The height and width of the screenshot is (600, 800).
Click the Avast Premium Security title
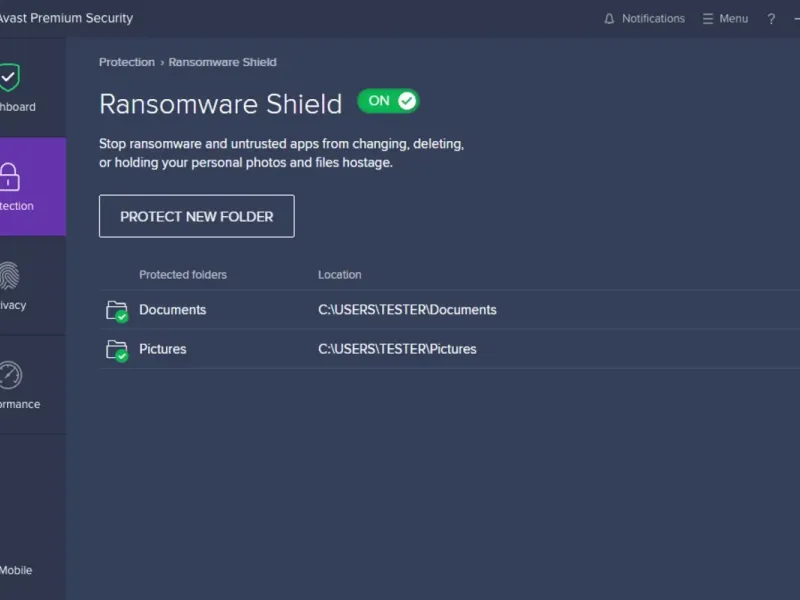coord(66,18)
